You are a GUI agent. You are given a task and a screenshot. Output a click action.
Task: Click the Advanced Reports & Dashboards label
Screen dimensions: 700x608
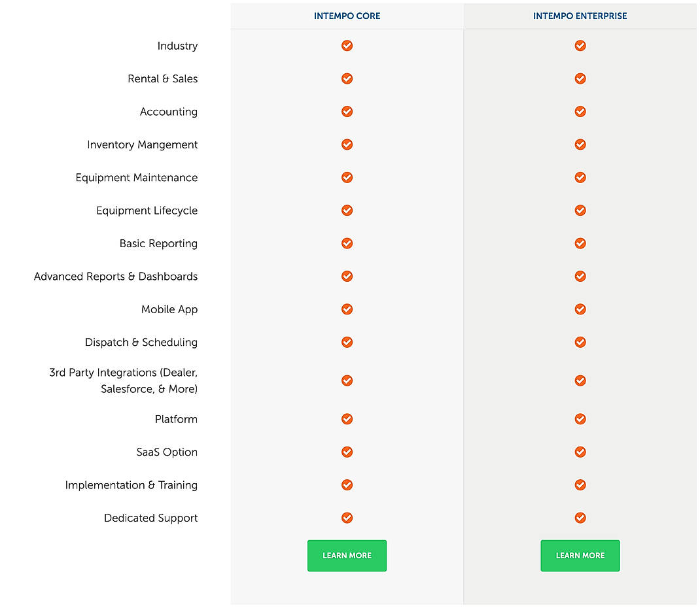pos(116,277)
